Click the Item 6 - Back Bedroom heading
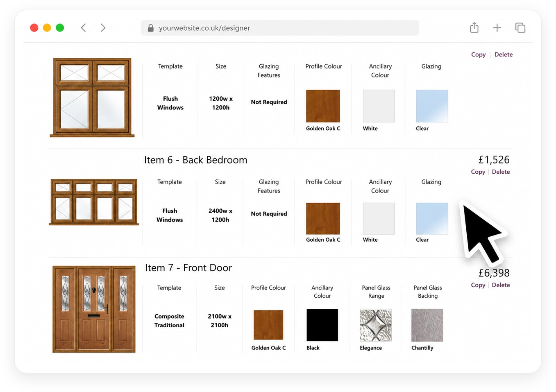The height and width of the screenshot is (392, 556). click(x=196, y=160)
